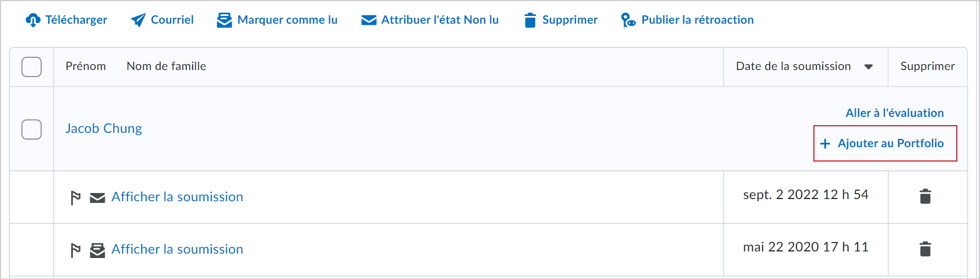Screen dimensions: 980x279
Task: Click the flag icon on first submission row
Action: pos(76,197)
